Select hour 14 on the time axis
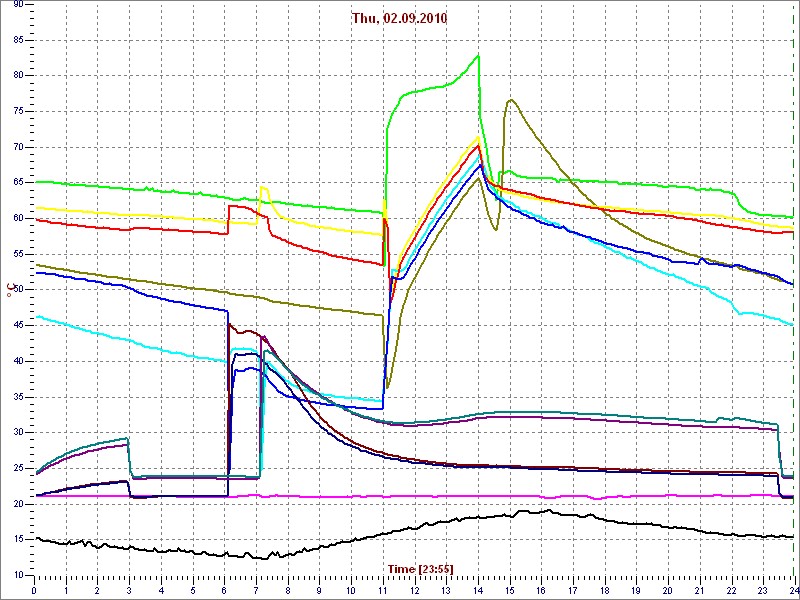 pyautogui.click(x=478, y=590)
